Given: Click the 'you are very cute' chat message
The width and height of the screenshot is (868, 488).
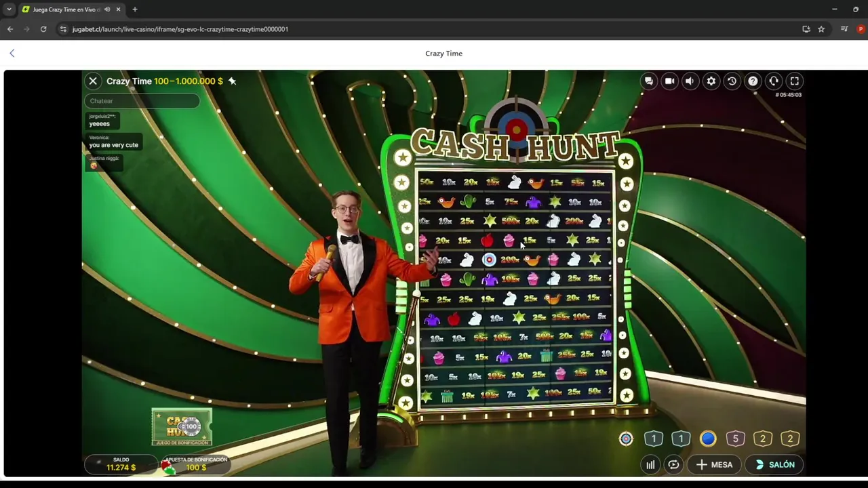Looking at the screenshot, I should tap(113, 145).
